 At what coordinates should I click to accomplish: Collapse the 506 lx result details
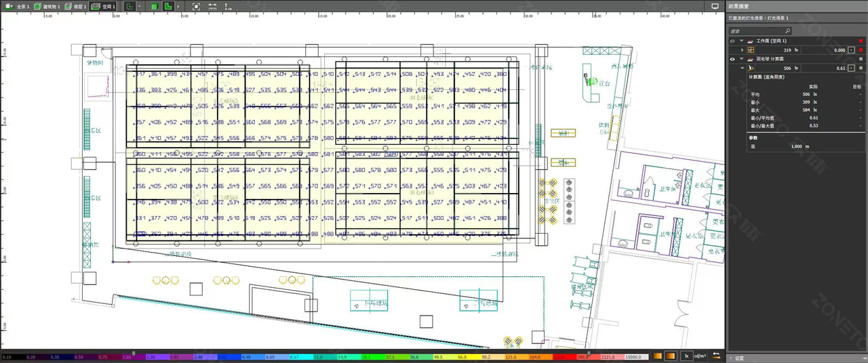[743, 68]
